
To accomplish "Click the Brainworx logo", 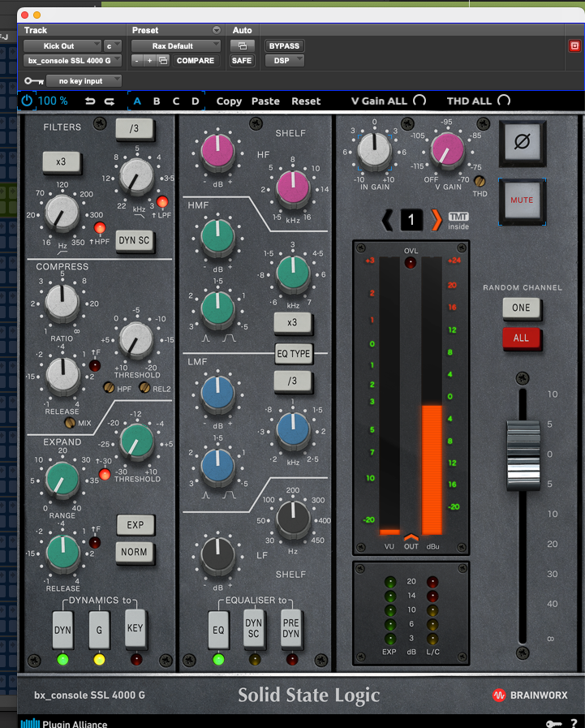I will click(530, 695).
